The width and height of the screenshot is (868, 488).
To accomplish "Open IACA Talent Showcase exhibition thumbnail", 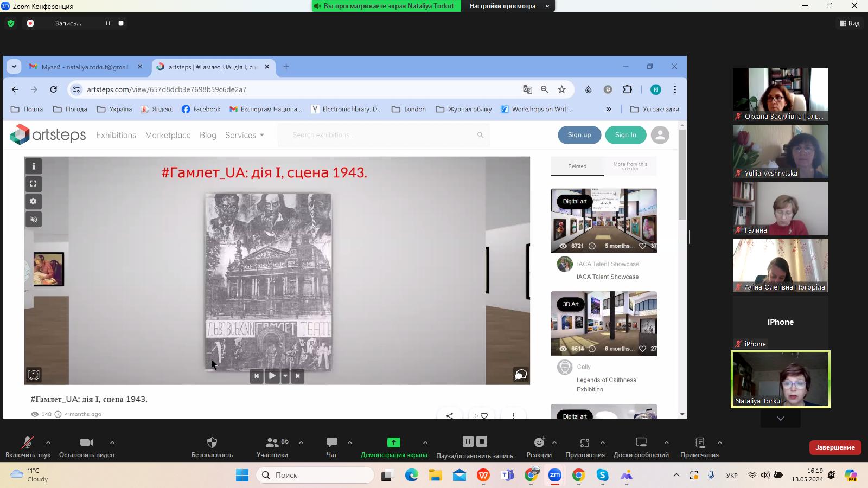I will coord(604,221).
